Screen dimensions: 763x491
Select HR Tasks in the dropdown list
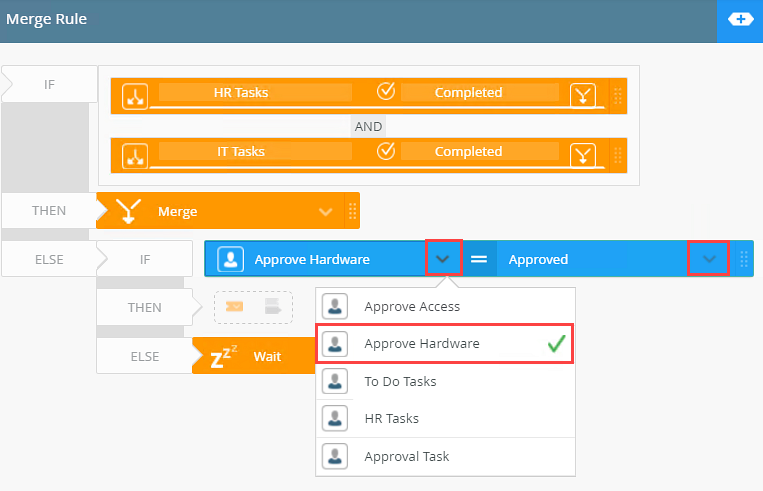coord(391,418)
